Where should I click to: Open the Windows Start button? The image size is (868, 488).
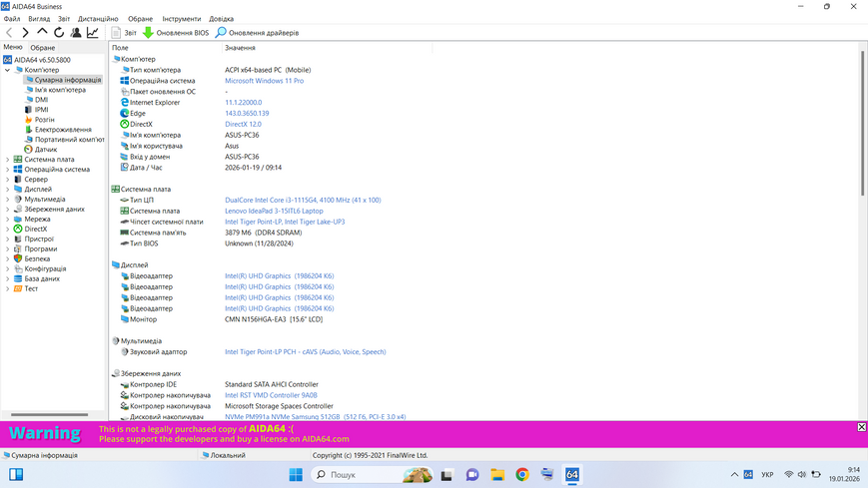pos(296,475)
